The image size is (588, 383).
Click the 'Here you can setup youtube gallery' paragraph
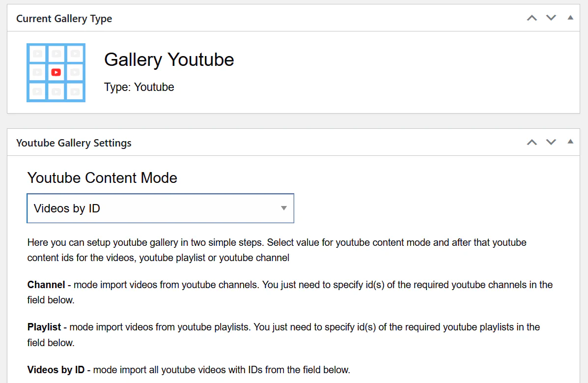(277, 250)
